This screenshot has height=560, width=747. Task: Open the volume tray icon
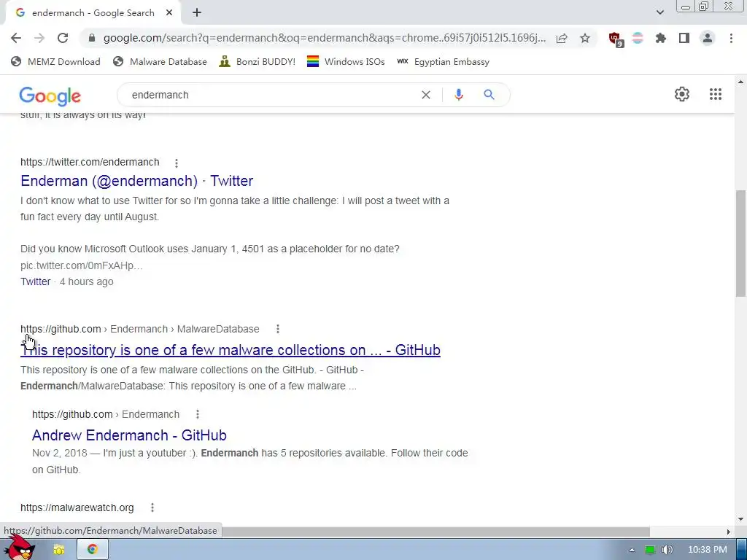click(667, 550)
